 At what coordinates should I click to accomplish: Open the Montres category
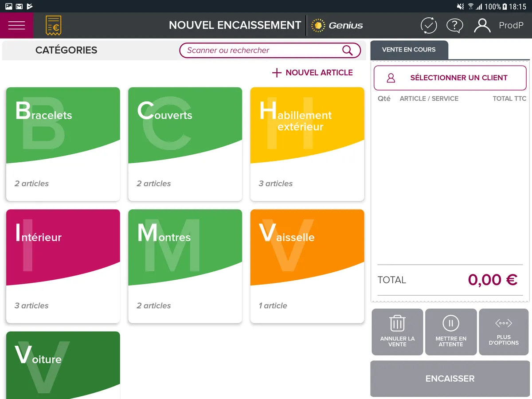(185, 266)
